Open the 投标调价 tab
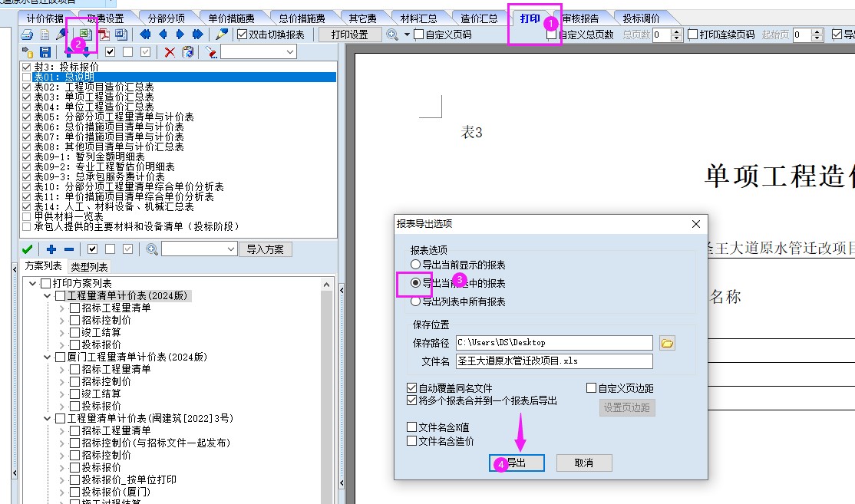Viewport: 855px width, 504px height. (642, 18)
